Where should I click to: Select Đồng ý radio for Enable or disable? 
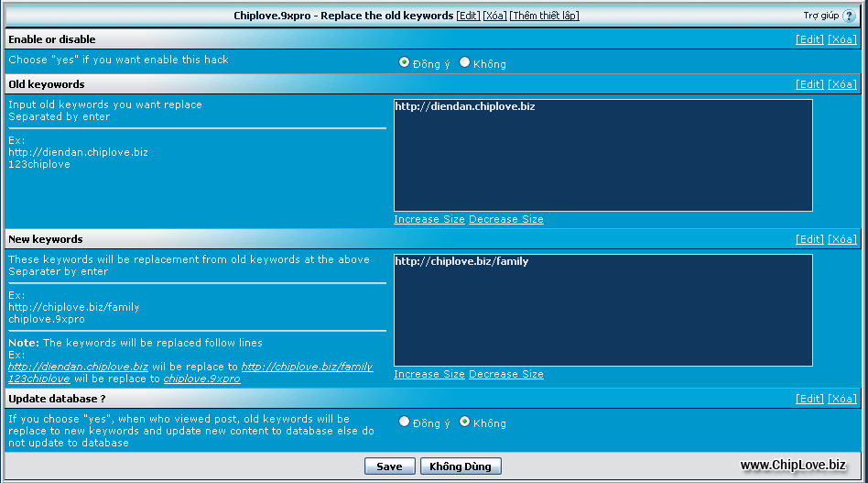pyautogui.click(x=404, y=62)
